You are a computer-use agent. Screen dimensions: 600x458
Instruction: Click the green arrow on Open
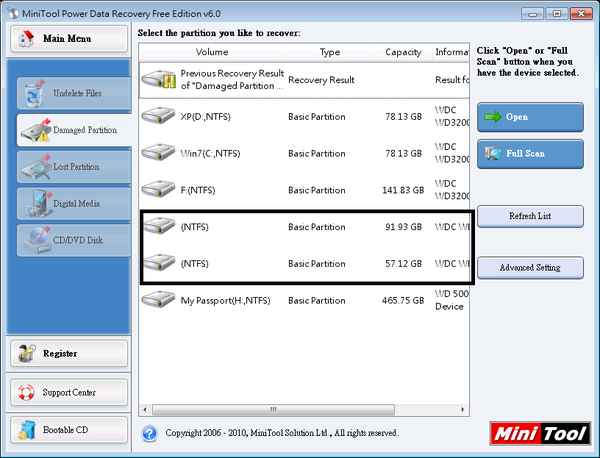pyautogui.click(x=492, y=117)
